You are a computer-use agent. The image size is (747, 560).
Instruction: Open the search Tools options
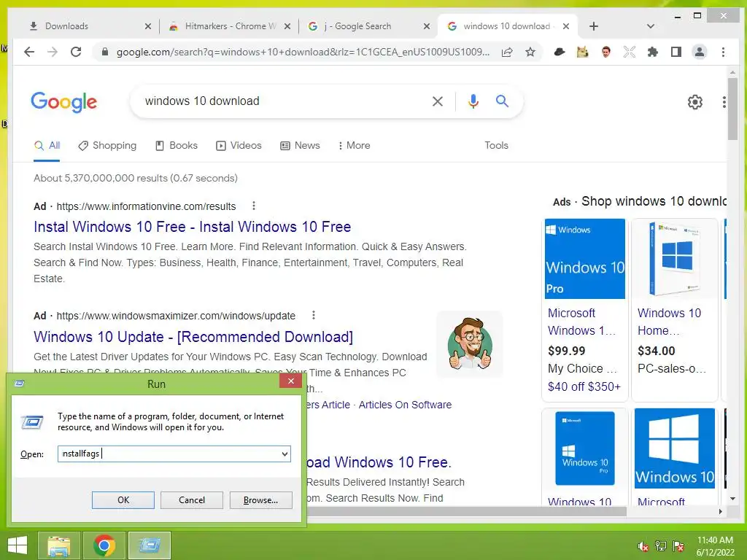tap(496, 146)
